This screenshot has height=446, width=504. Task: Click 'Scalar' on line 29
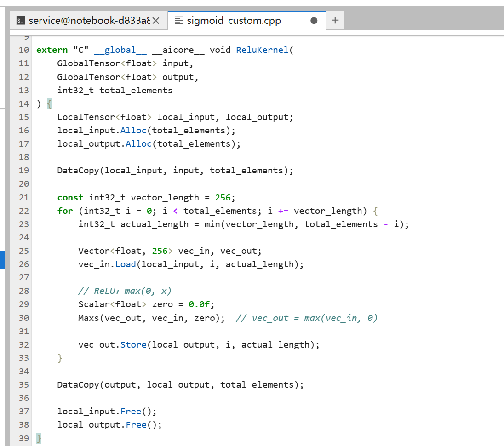(94, 304)
